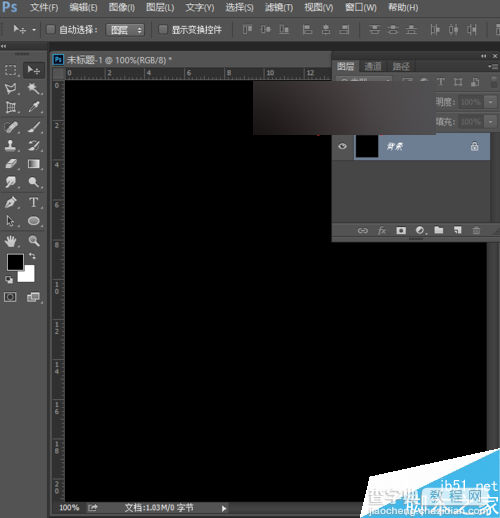Image resolution: width=500 pixels, height=518 pixels.
Task: Select the Horizontal Type tool
Action: [x=34, y=202]
